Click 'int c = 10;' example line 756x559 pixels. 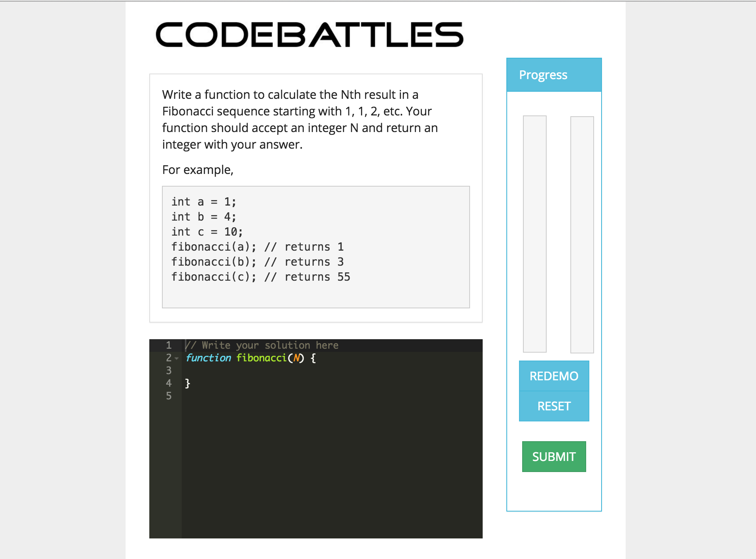click(x=207, y=232)
